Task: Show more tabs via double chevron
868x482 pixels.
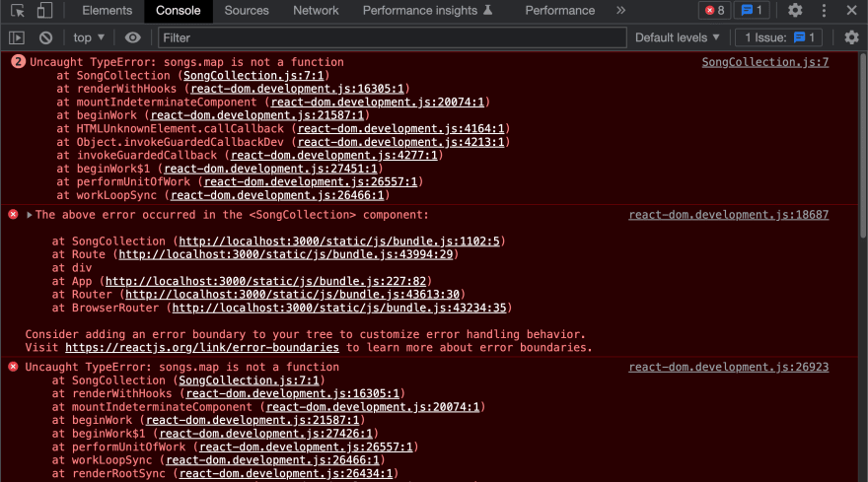Action: coord(621,11)
